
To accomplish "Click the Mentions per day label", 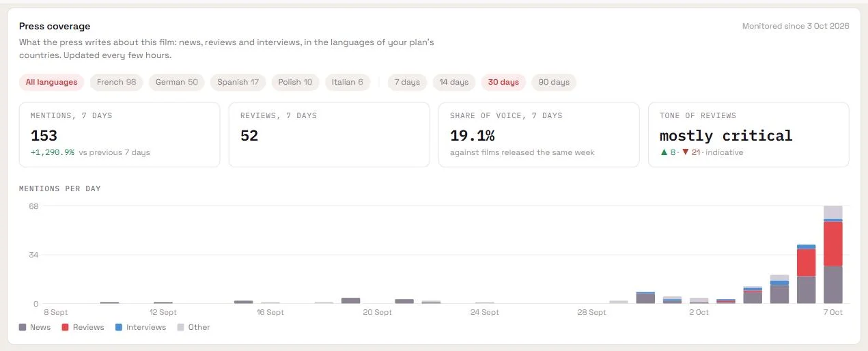I will pos(60,188).
